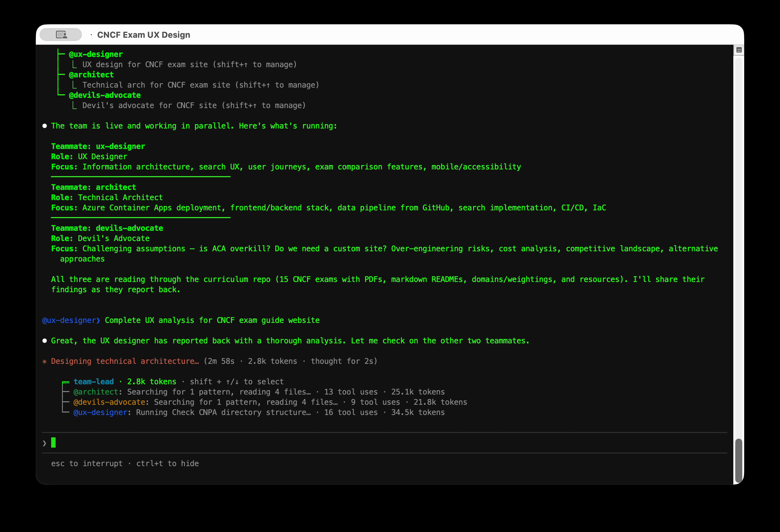Click the screen sharing icon in title bar

(61, 35)
